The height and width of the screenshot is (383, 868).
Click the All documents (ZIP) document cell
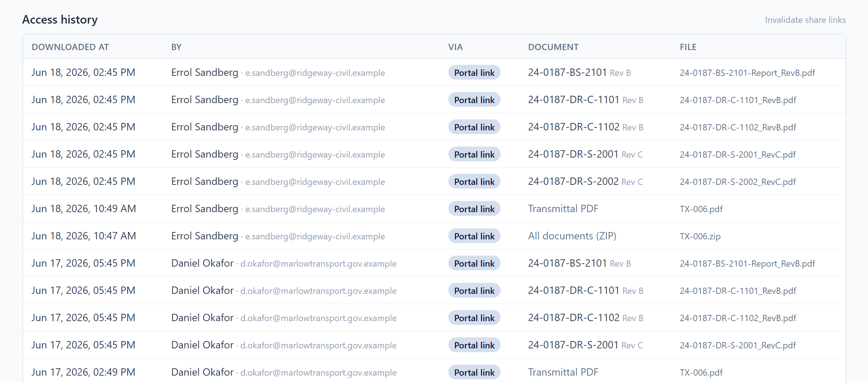(x=572, y=236)
